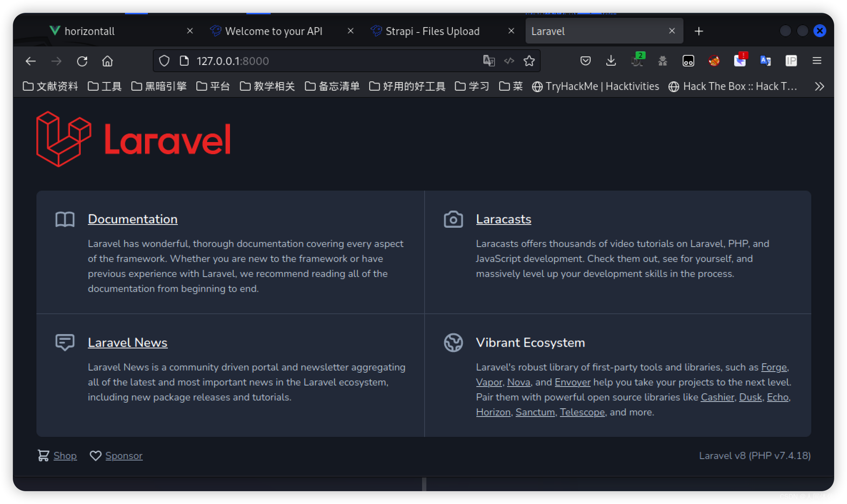Viewport: 847px width, 504px height.
Task: Click the shield tracking protection icon
Action: [x=164, y=61]
